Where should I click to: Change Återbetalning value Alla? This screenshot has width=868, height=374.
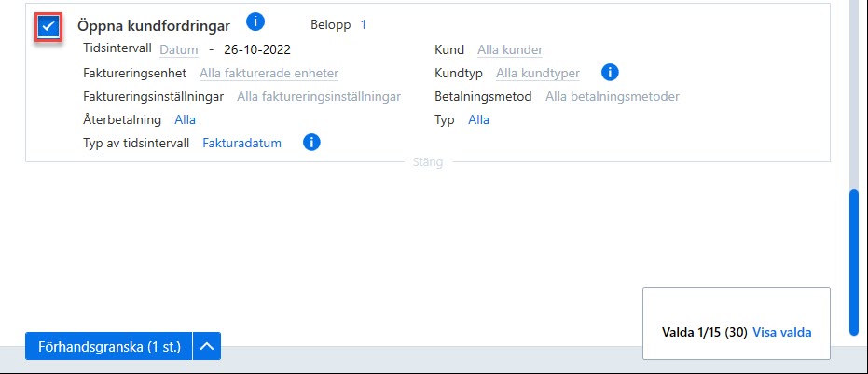coord(185,119)
